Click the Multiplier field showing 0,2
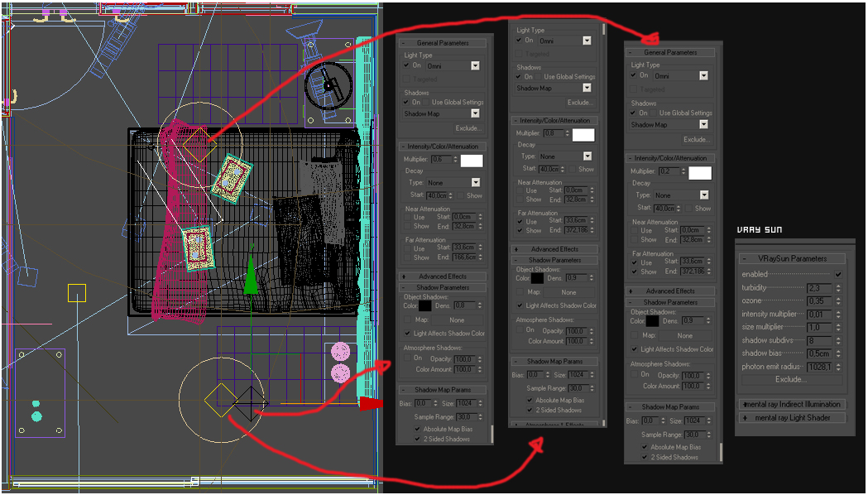The width and height of the screenshot is (868, 495). (669, 171)
